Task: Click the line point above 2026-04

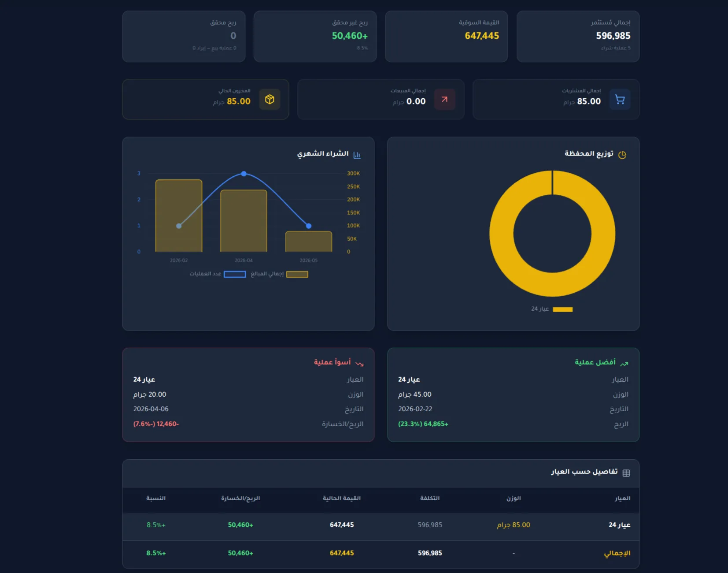Action: coord(244,174)
